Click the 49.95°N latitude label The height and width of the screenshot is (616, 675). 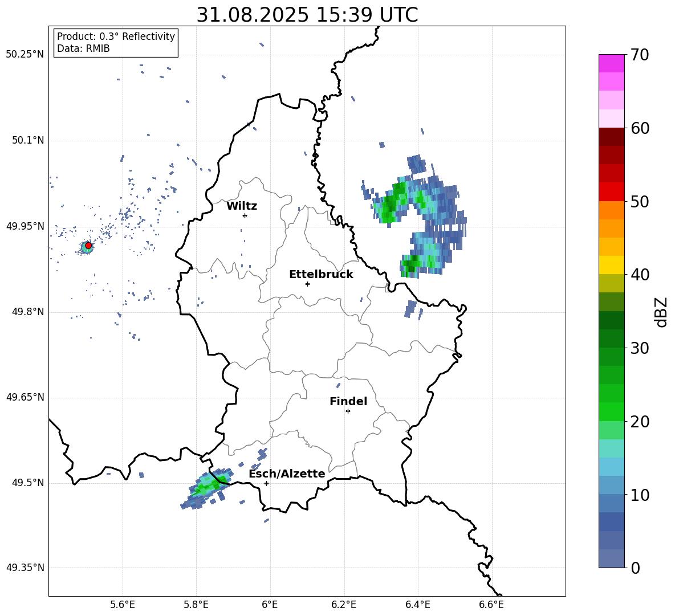25,226
